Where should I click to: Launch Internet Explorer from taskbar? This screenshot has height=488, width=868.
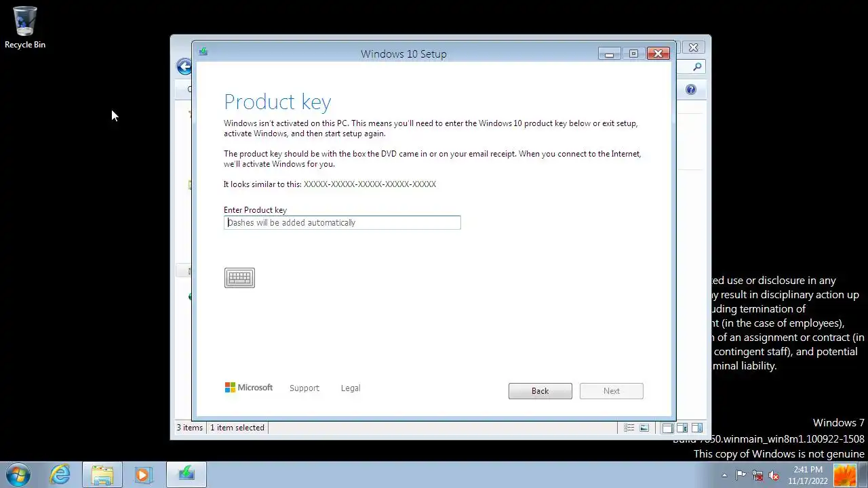(x=60, y=474)
